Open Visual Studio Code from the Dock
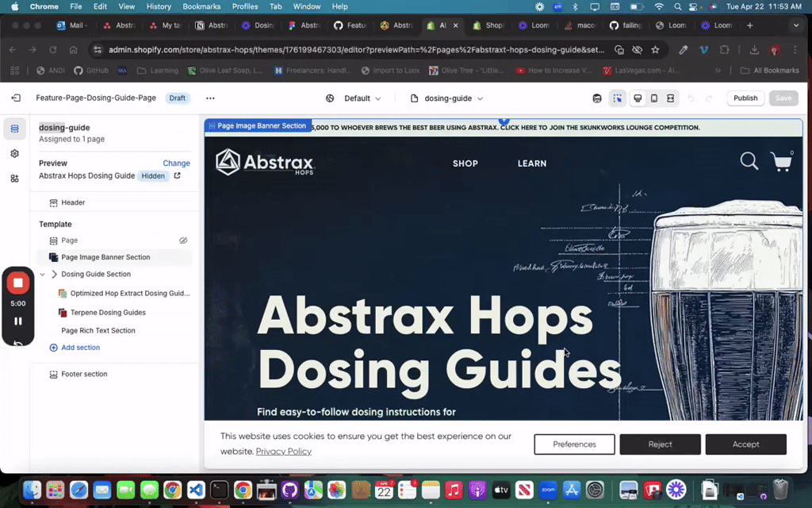The height and width of the screenshot is (508, 812). [x=196, y=490]
